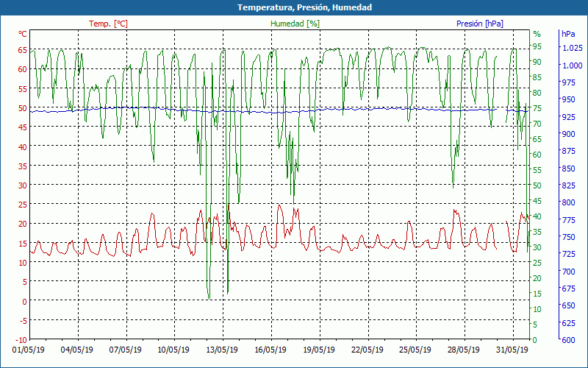Click the humidity axis value '90'

click(x=537, y=62)
